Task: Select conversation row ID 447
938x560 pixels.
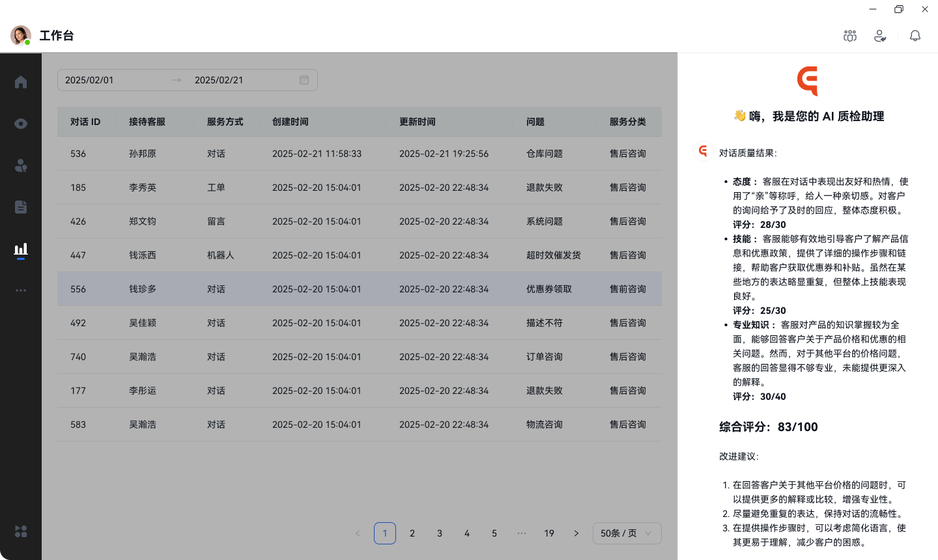Action: tap(360, 255)
